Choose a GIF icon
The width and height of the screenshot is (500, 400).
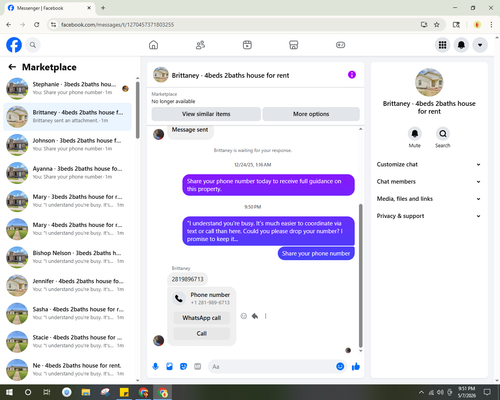click(x=198, y=367)
